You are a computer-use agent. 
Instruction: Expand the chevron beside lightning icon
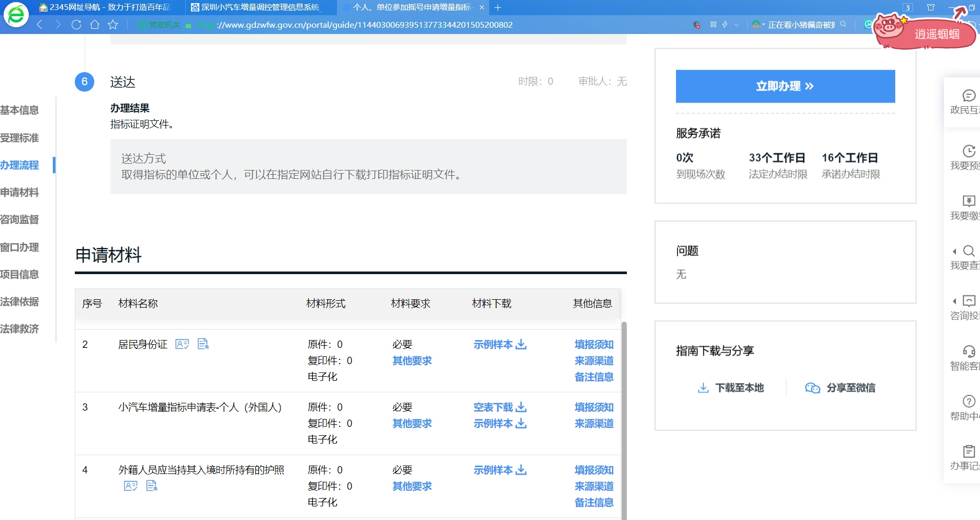tap(737, 25)
